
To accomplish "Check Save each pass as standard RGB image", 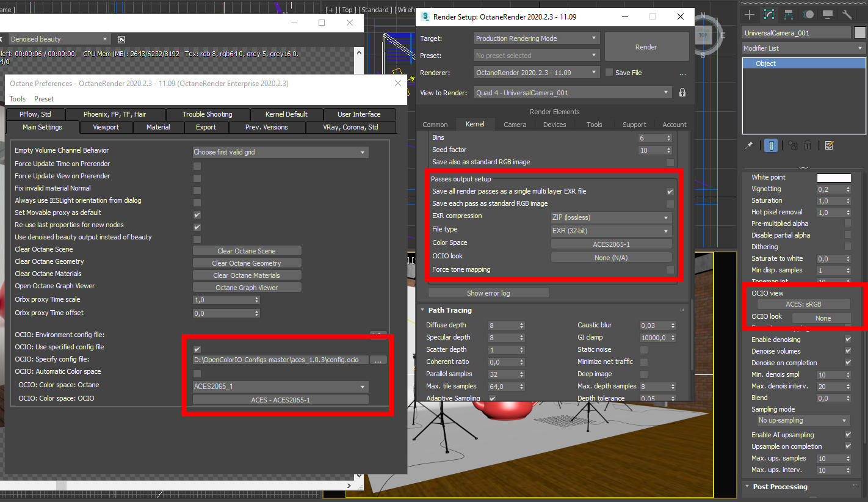I will pos(670,204).
